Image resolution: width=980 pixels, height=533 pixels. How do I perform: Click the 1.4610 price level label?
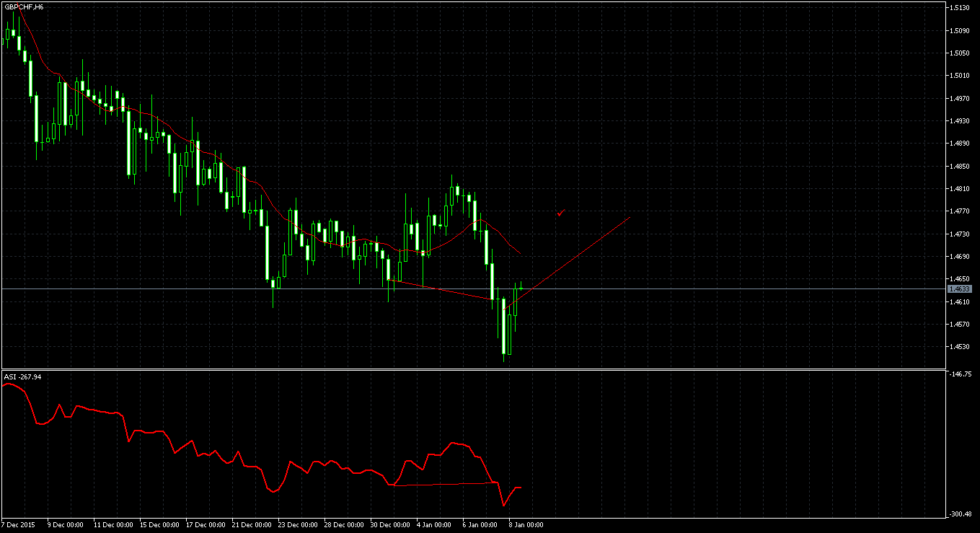click(960, 301)
